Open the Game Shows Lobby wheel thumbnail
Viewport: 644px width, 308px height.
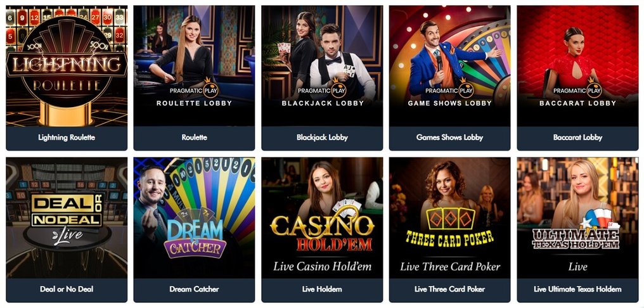coord(450,66)
